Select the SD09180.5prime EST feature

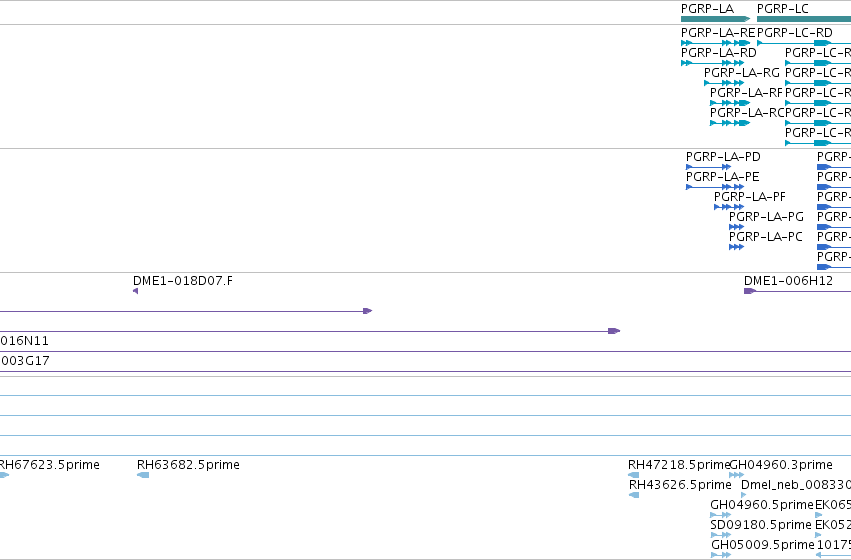[721, 535]
